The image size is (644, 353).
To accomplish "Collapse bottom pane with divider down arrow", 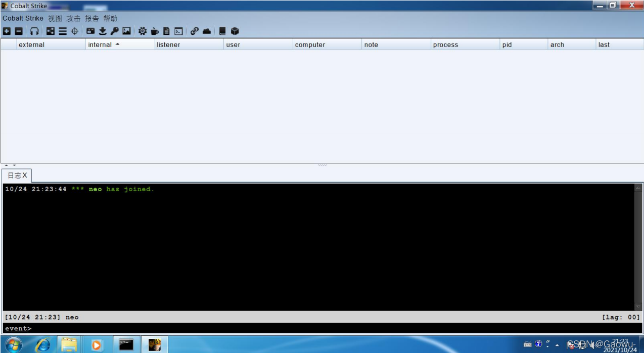I will [x=14, y=165].
